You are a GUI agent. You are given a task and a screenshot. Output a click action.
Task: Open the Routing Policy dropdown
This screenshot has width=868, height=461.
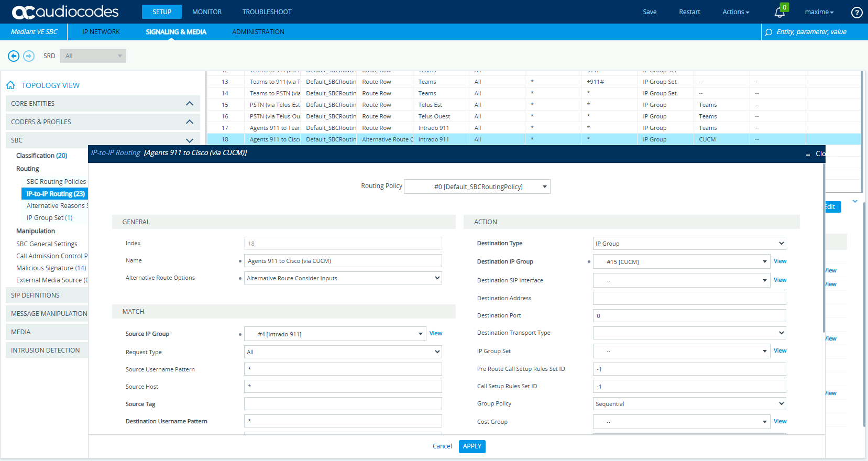[477, 187]
